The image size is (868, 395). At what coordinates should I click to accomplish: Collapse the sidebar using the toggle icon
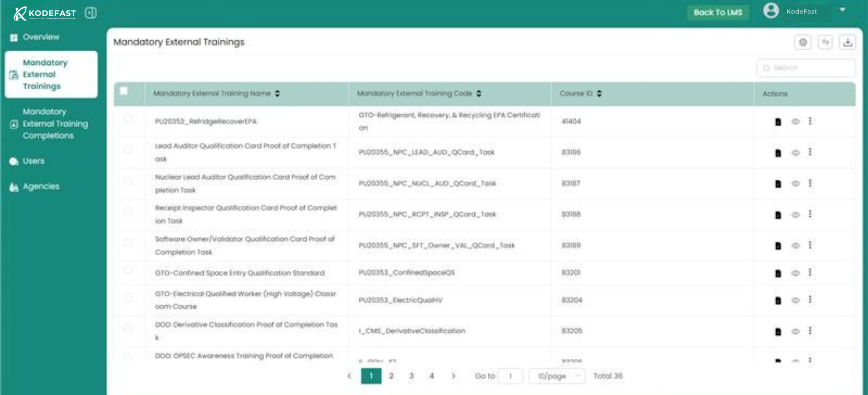(x=91, y=13)
